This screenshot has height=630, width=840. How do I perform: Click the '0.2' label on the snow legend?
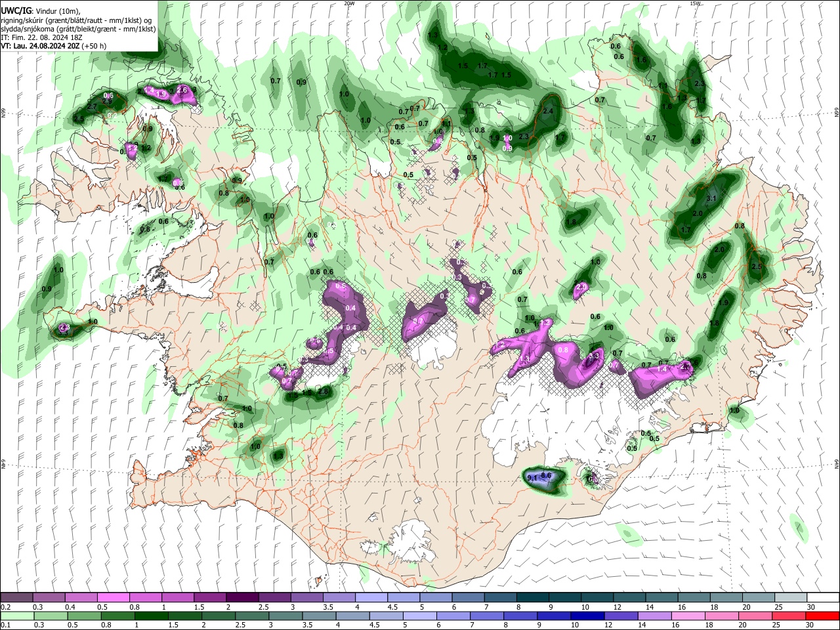click(x=6, y=607)
